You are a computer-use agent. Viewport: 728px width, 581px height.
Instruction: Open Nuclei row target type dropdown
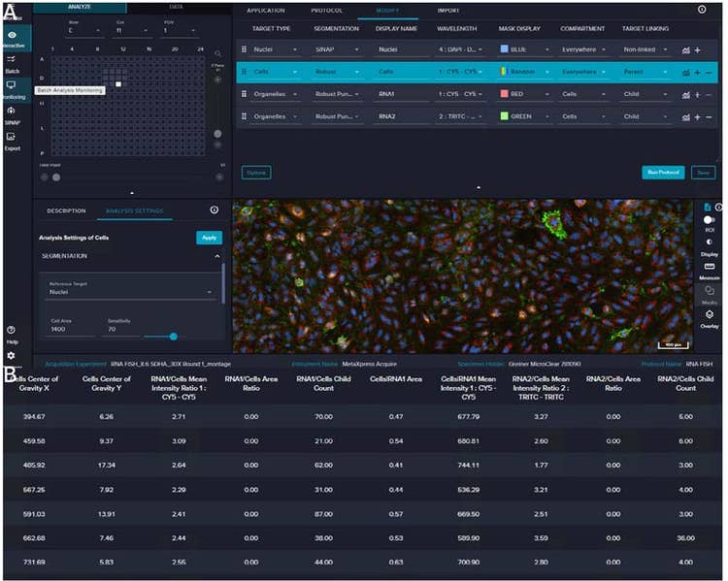coord(275,49)
